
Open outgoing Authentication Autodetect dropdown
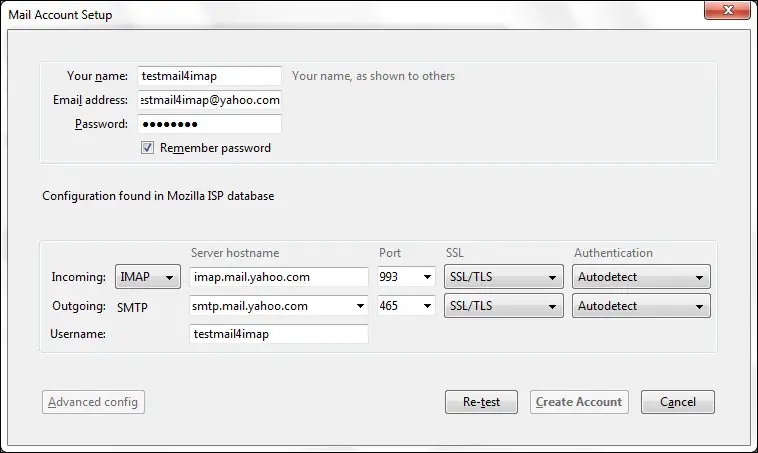click(x=641, y=306)
